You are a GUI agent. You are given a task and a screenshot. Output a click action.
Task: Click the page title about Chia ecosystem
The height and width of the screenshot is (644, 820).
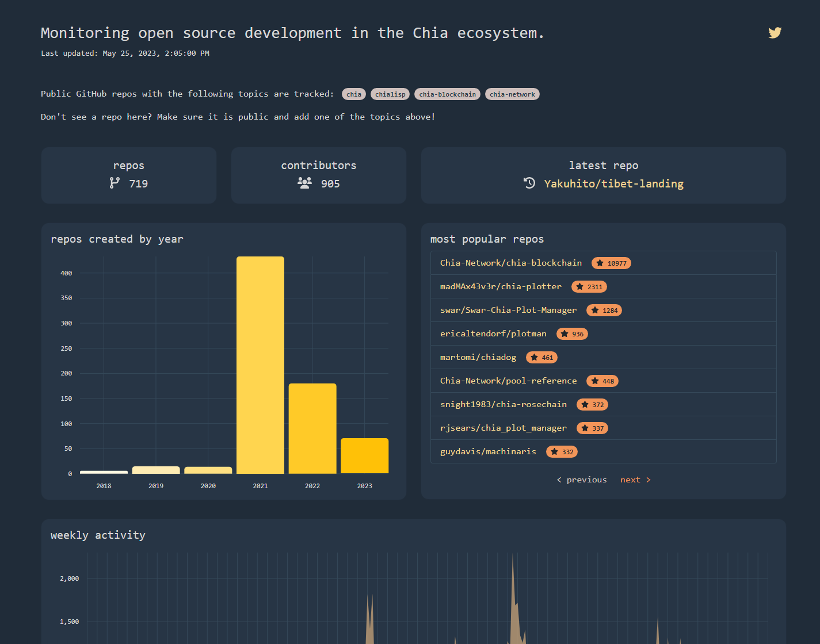292,33
